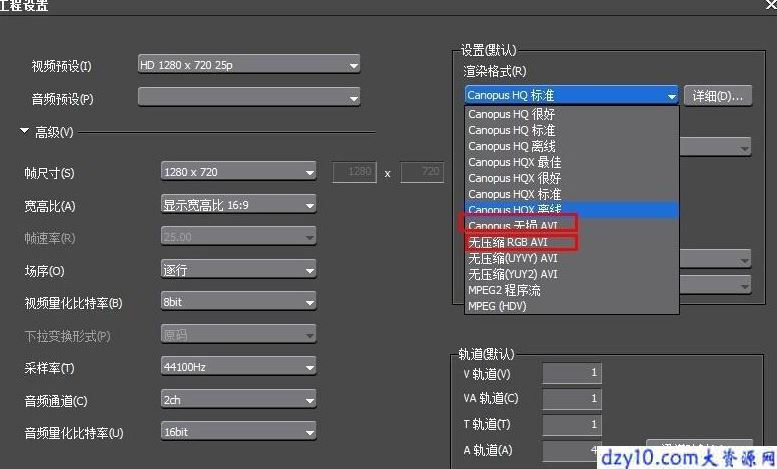
Task: Choose MPEG (HDV) render format
Action: point(571,306)
